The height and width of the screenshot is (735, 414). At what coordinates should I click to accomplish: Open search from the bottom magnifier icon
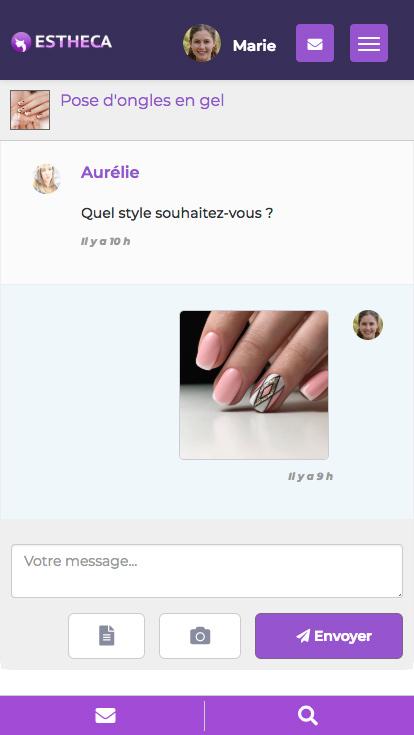309,716
